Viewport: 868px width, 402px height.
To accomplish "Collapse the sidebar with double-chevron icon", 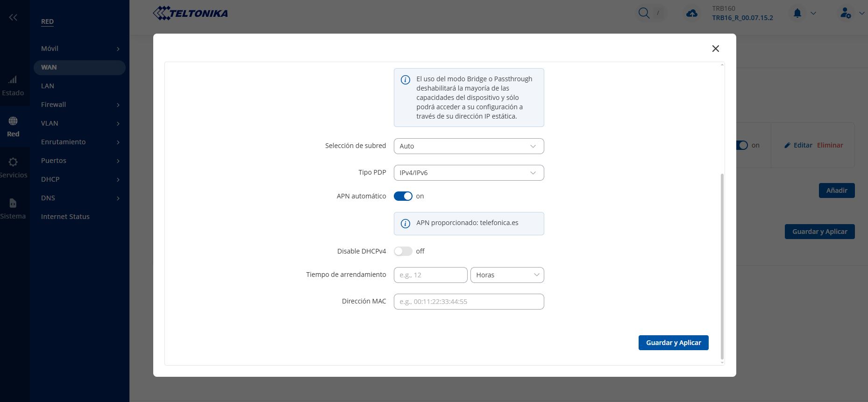I will pyautogui.click(x=13, y=17).
